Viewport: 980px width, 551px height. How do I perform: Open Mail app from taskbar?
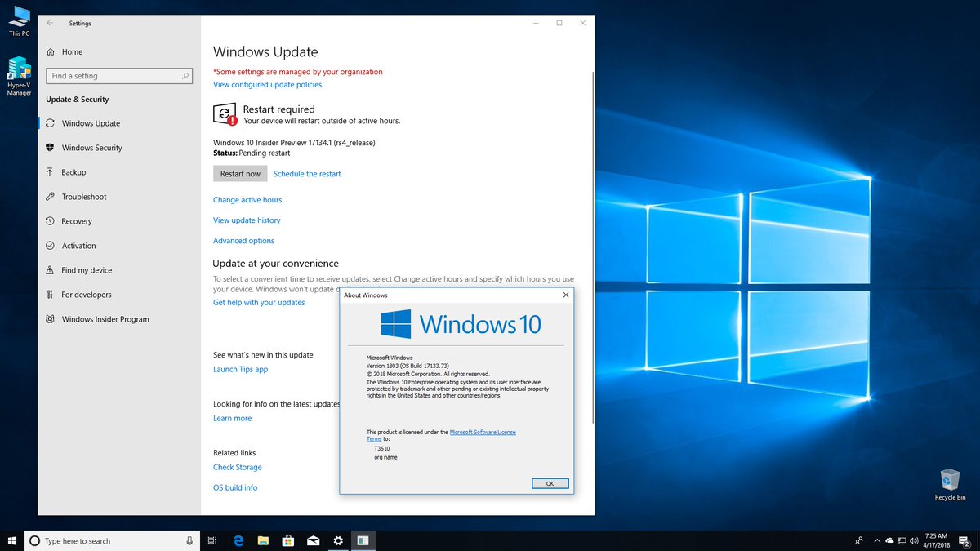[x=313, y=540]
